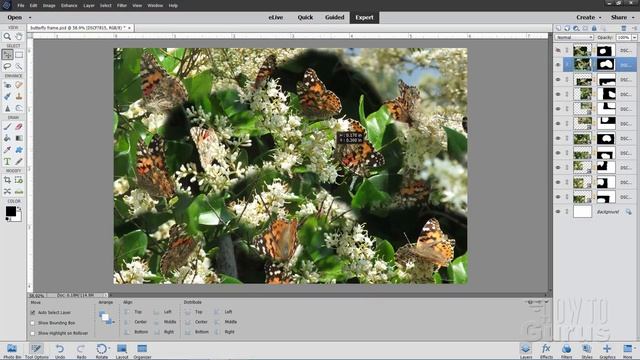Select the Type tool

pos(7,162)
